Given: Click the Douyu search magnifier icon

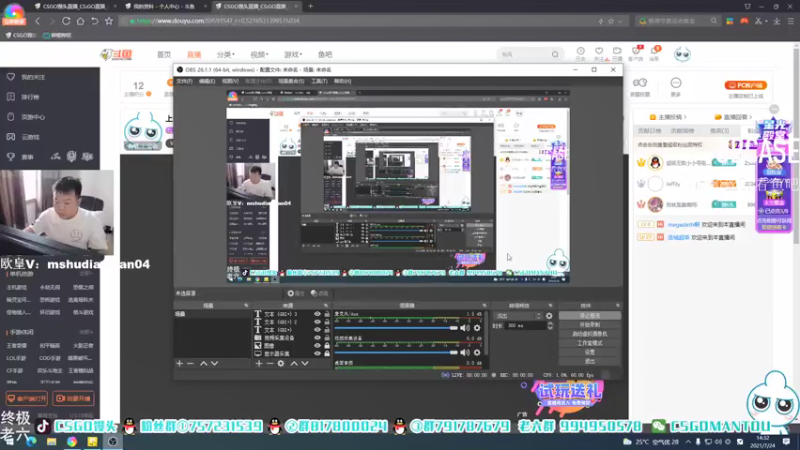Looking at the screenshot, I should pyautogui.click(x=555, y=55).
